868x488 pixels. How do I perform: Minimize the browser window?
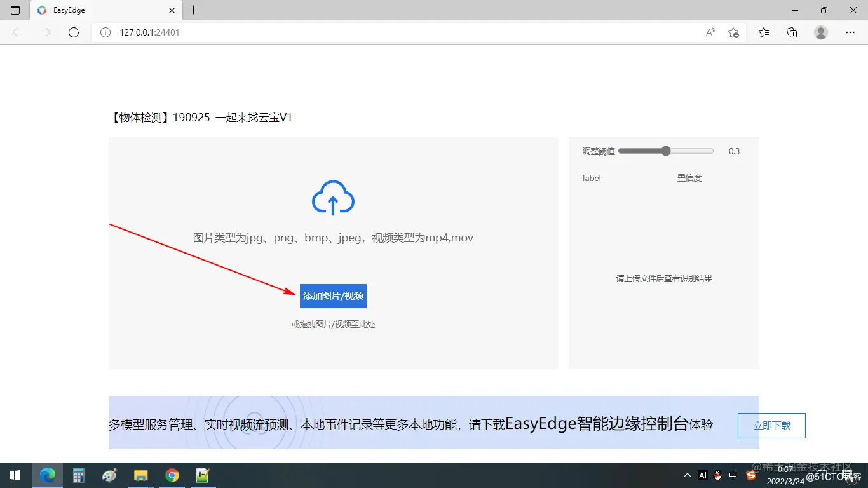pyautogui.click(x=795, y=10)
